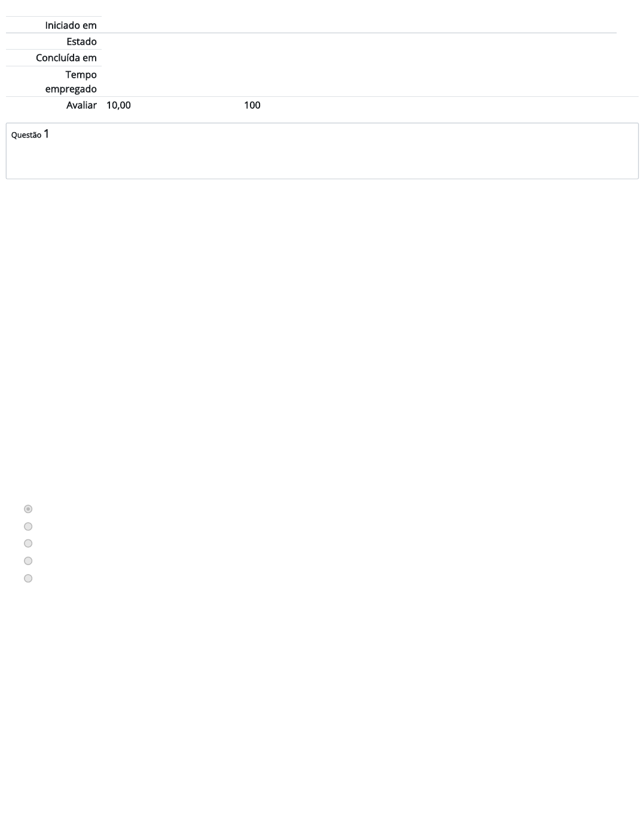644x830 pixels.
Task: Click the empty value cell beside Tempo empregado
Action: [x=359, y=81]
